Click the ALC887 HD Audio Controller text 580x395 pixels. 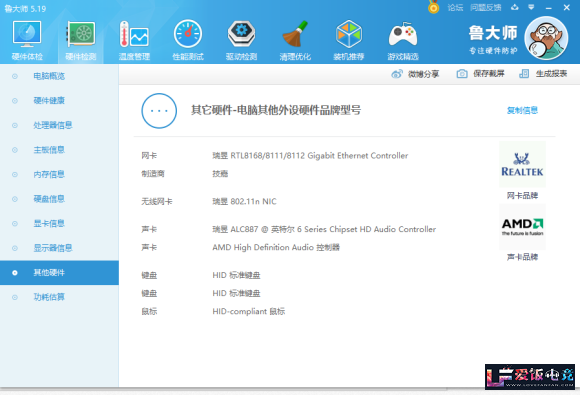[324, 229]
